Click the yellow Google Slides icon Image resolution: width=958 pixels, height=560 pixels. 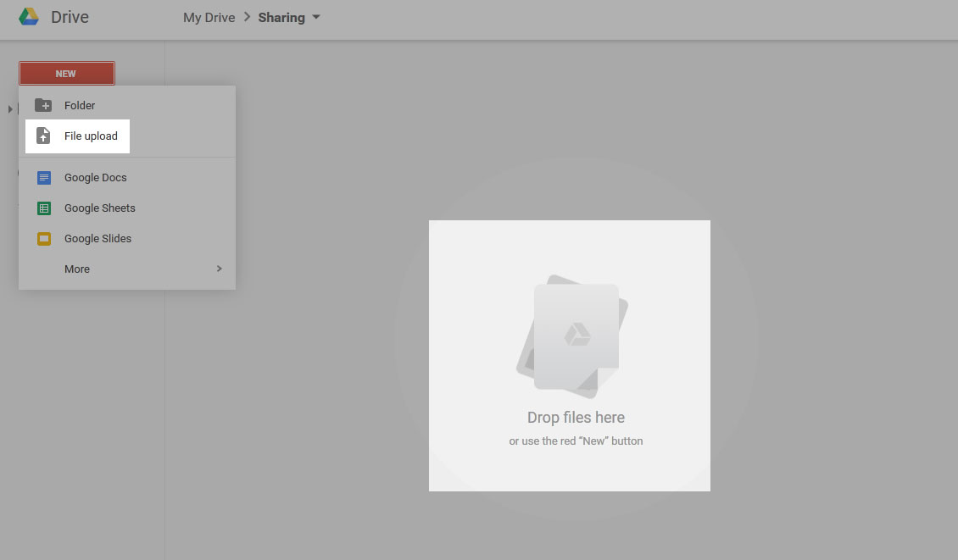44,239
